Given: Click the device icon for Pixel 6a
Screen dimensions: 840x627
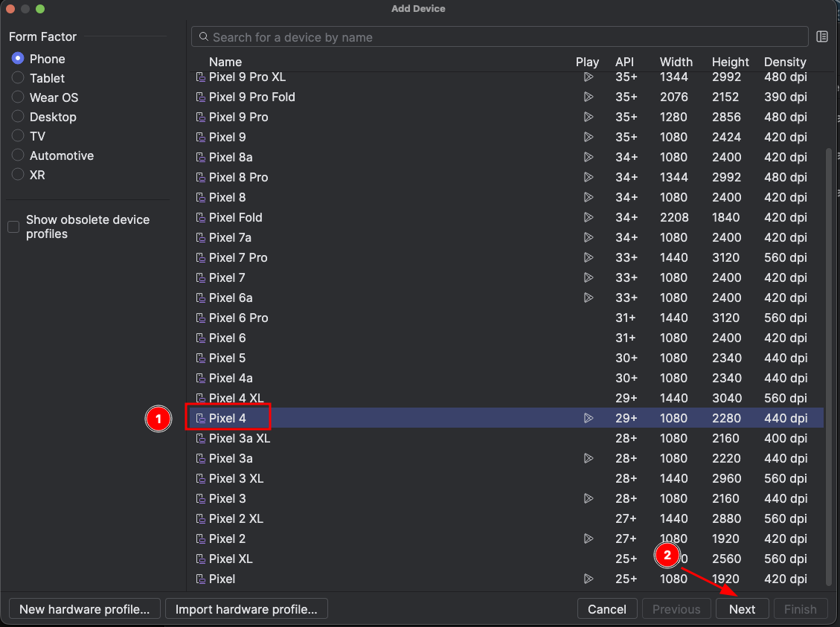Looking at the screenshot, I should [x=201, y=298].
